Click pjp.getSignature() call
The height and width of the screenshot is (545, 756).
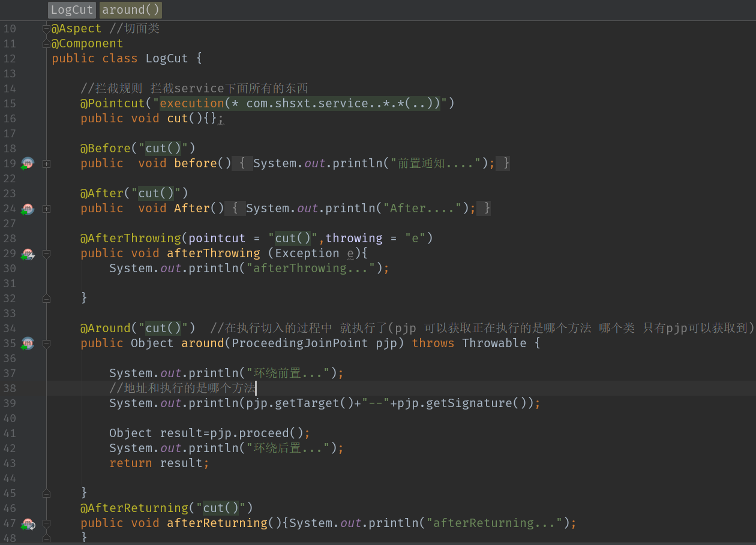click(x=463, y=403)
